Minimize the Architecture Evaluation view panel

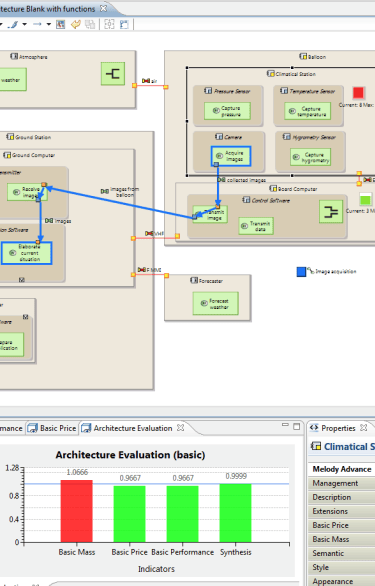click(x=285, y=425)
